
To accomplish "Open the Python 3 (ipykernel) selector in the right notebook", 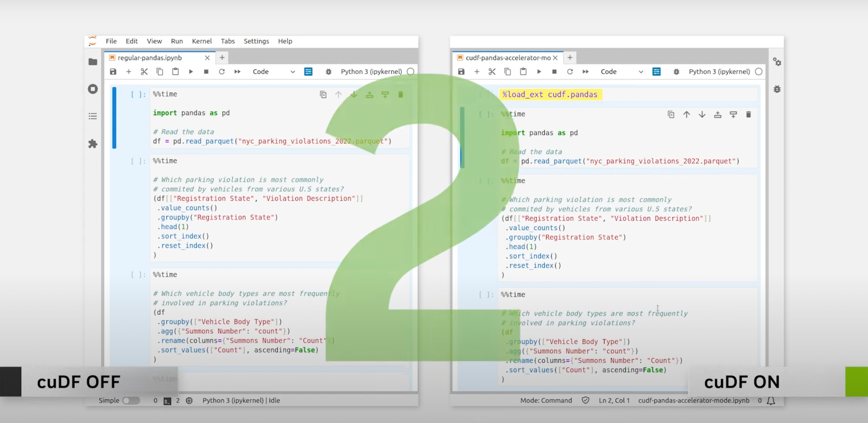I will point(719,72).
